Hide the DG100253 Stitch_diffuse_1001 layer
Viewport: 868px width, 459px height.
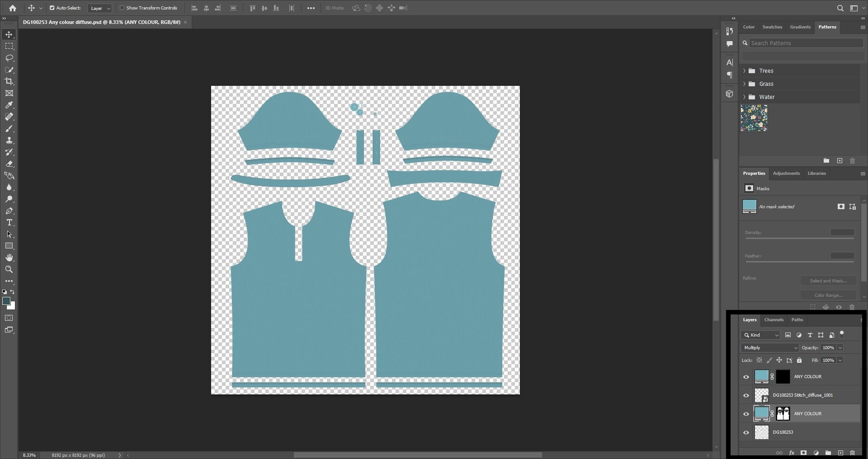pyautogui.click(x=746, y=395)
